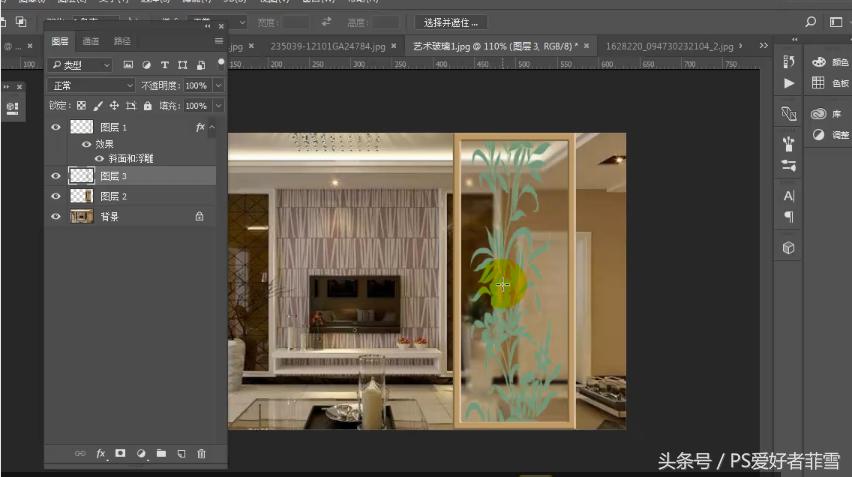Hide 图层 2 with its eye icon
Viewport: 852px width, 477px height.
point(55,196)
